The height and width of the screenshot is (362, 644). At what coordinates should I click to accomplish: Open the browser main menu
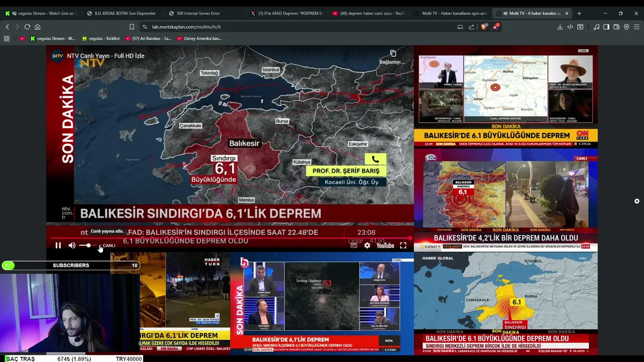tap(636, 27)
